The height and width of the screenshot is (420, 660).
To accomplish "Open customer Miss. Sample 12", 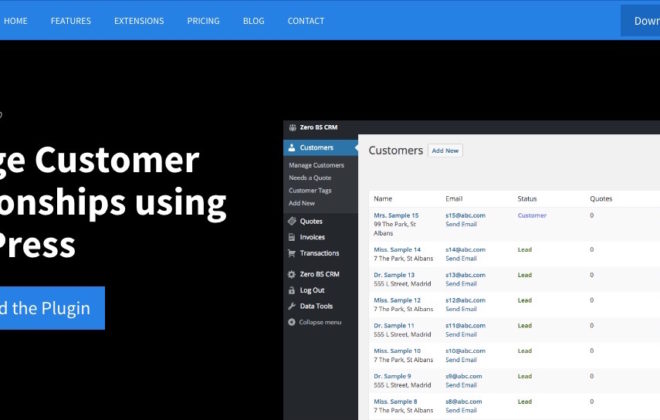I will [397, 300].
